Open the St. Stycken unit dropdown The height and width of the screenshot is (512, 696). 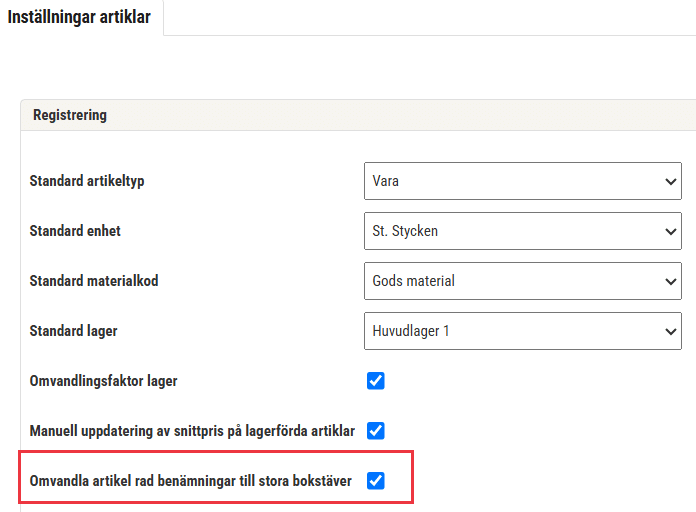tap(523, 231)
